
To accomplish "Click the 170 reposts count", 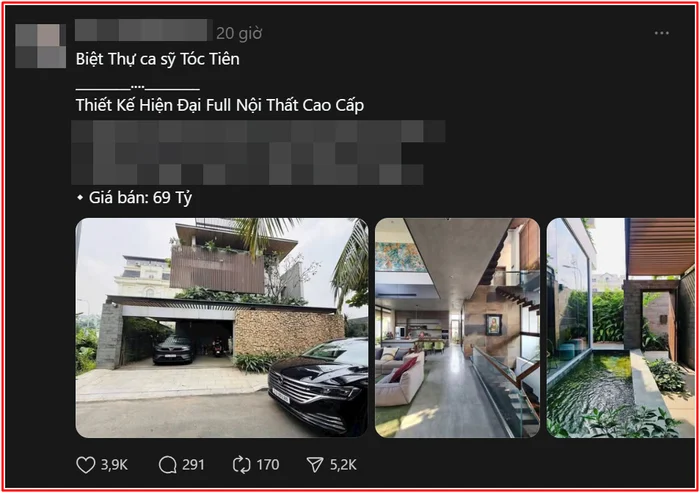I will pyautogui.click(x=268, y=465).
